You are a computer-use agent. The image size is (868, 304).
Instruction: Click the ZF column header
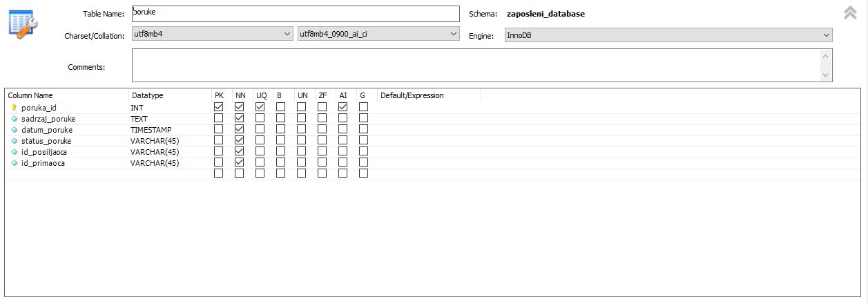pyautogui.click(x=322, y=95)
